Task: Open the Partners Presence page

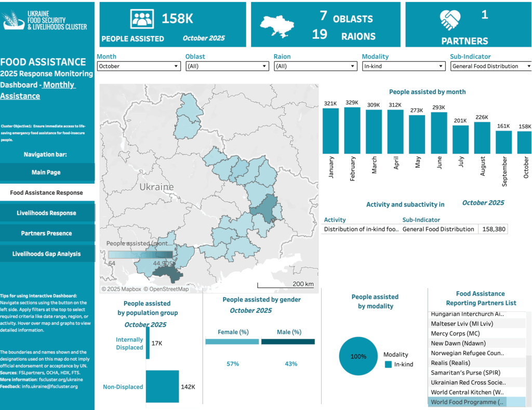Action: point(47,234)
